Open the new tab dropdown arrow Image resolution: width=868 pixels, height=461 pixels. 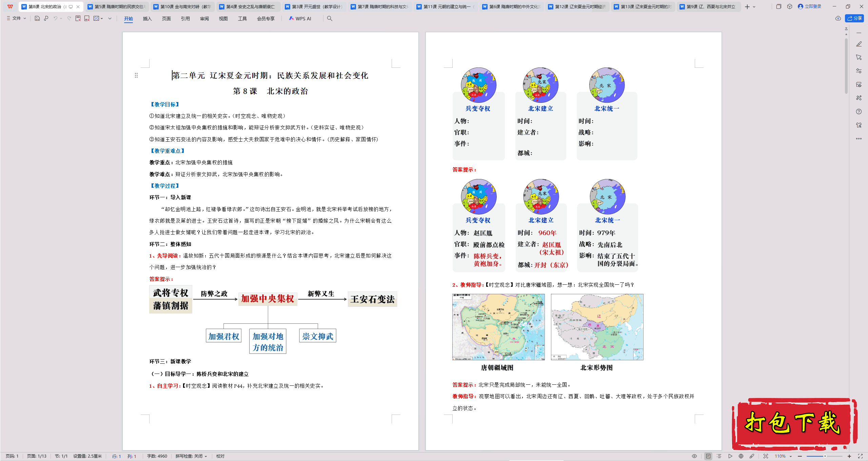click(x=754, y=7)
